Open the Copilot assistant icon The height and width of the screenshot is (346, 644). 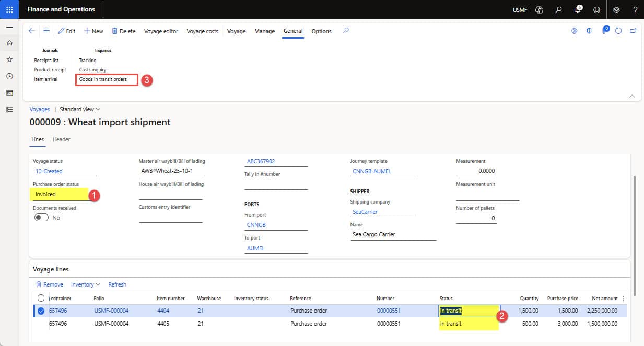pos(538,9)
